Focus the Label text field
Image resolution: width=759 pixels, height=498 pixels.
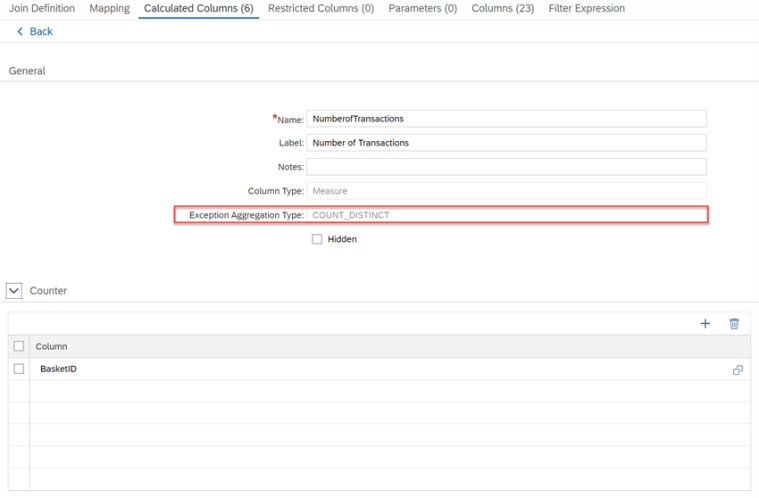coord(506,142)
